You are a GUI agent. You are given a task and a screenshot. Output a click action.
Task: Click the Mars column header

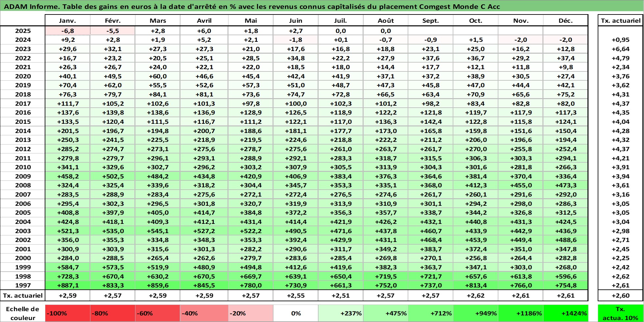coord(158,20)
